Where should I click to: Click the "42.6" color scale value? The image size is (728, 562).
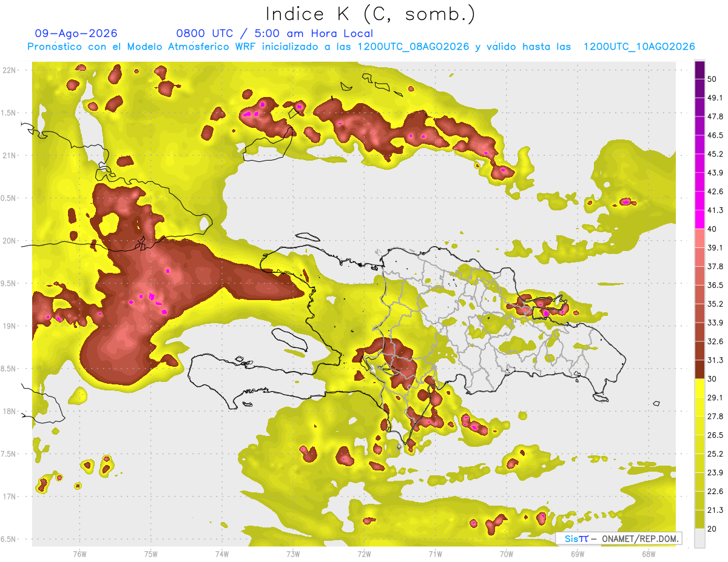coord(715,192)
